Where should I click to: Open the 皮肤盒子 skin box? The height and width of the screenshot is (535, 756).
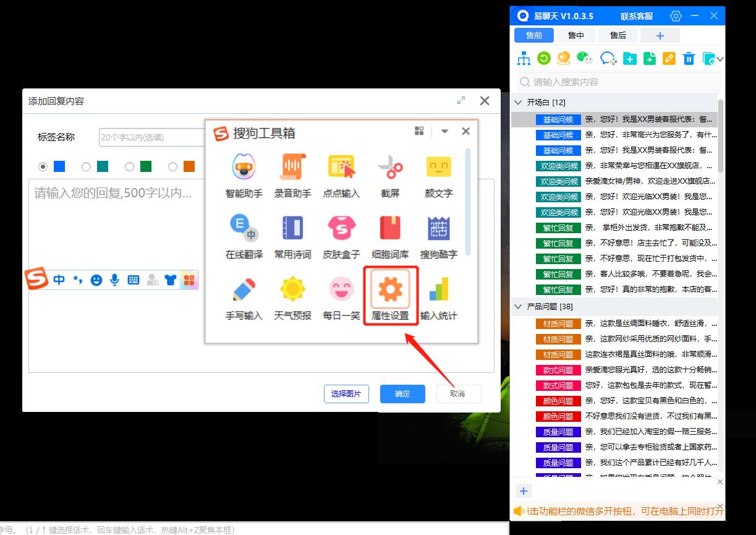point(341,236)
